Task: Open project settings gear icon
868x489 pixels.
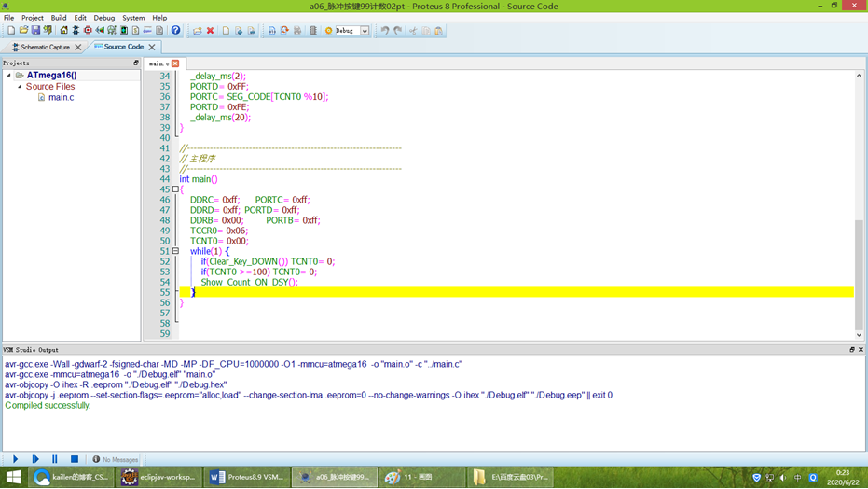Action: click(x=328, y=31)
